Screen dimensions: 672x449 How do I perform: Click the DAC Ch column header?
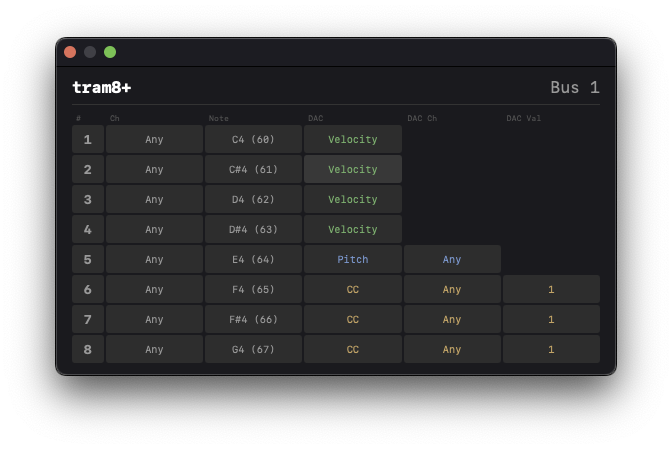click(x=422, y=118)
